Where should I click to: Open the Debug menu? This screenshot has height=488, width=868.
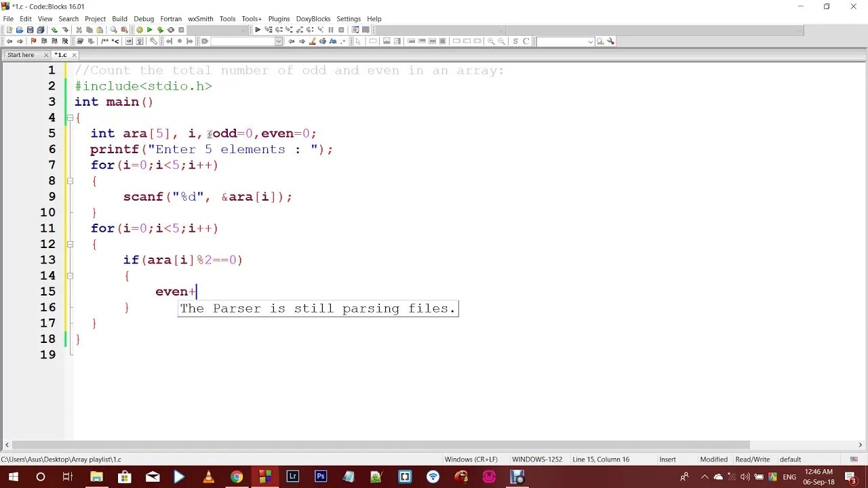pyautogui.click(x=144, y=19)
